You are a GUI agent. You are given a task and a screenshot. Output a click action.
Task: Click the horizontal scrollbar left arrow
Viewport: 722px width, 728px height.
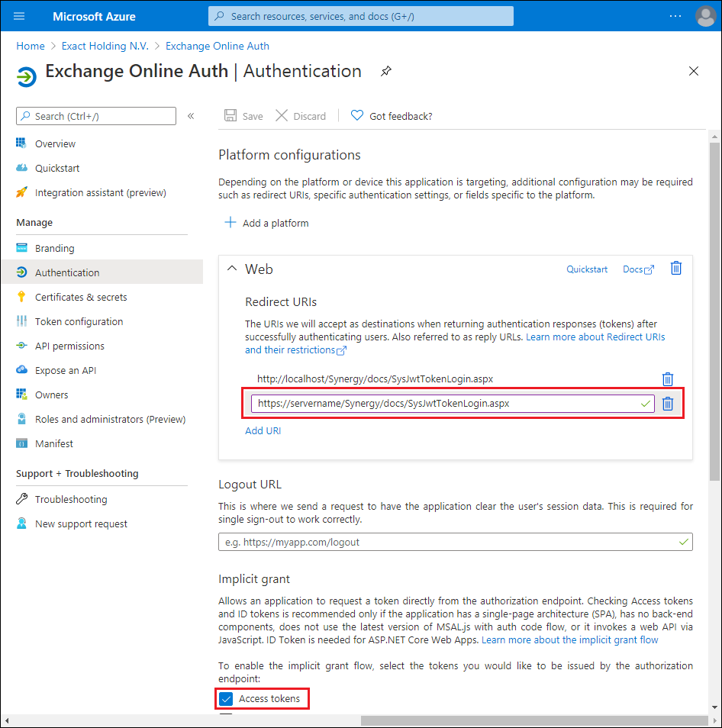(7, 720)
